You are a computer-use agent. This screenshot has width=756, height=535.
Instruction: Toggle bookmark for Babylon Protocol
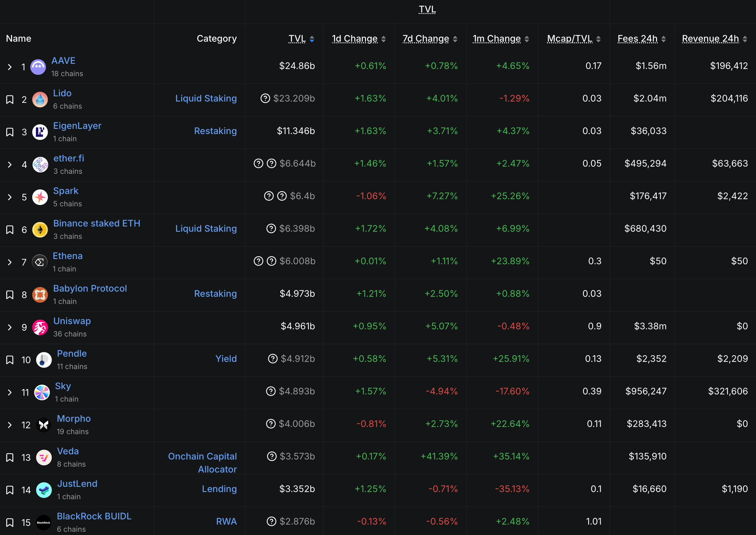point(10,295)
